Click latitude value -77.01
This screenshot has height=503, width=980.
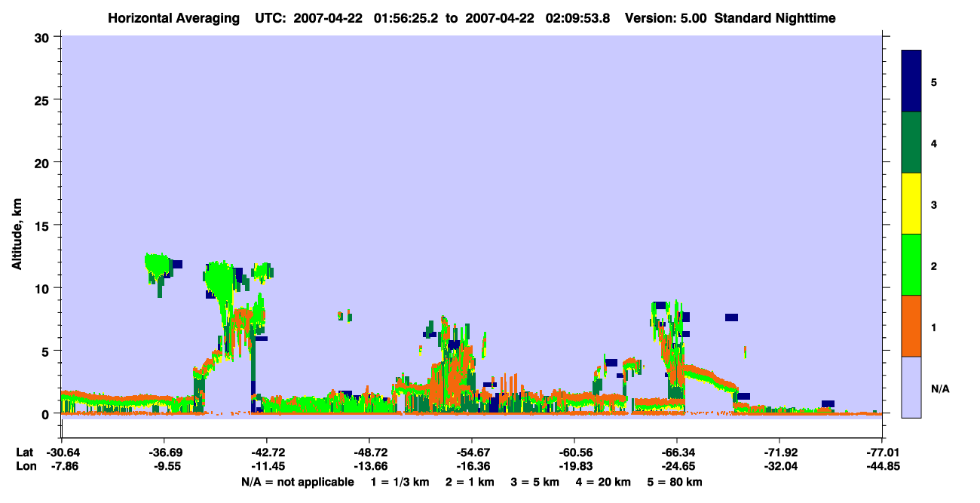(x=882, y=452)
